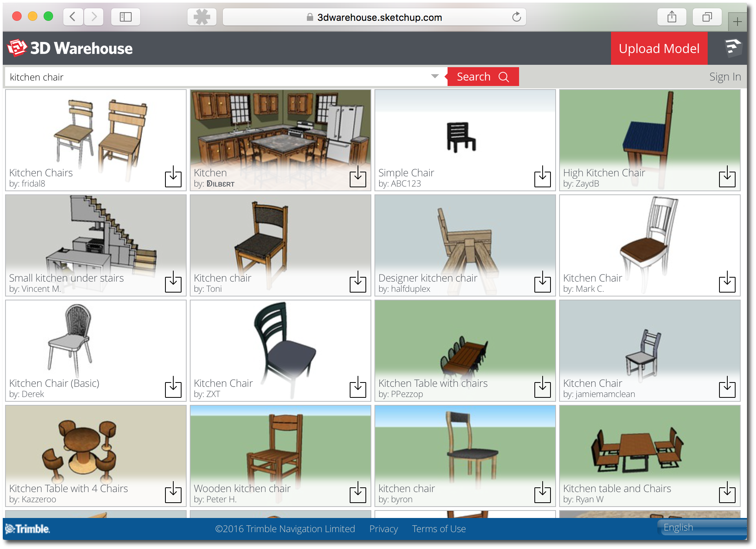Show the Safari sidebar
This screenshot has height=549, width=756.
pos(126,17)
